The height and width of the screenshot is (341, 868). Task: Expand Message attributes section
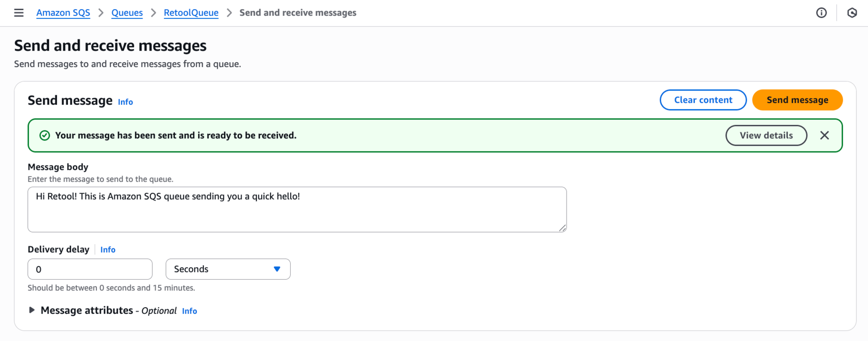pyautogui.click(x=32, y=310)
